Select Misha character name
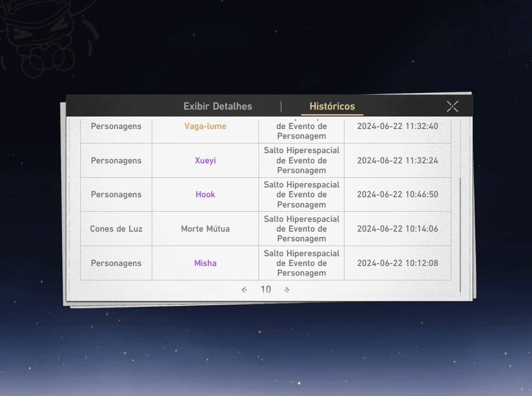The width and height of the screenshot is (532, 396). pyautogui.click(x=205, y=263)
